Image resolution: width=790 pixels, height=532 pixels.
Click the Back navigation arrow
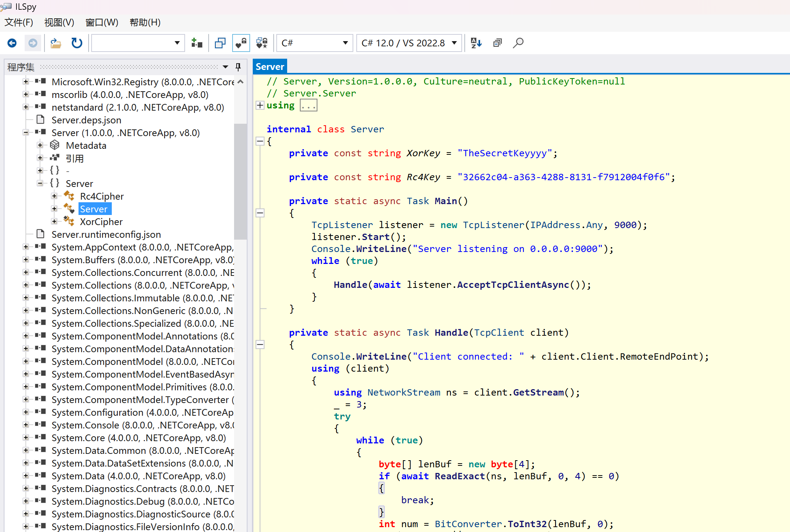point(12,43)
